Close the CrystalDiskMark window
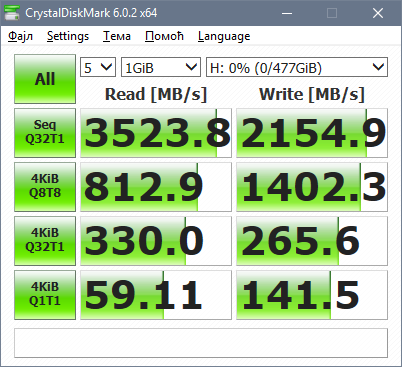Image resolution: width=402 pixels, height=367 pixels. click(x=378, y=13)
